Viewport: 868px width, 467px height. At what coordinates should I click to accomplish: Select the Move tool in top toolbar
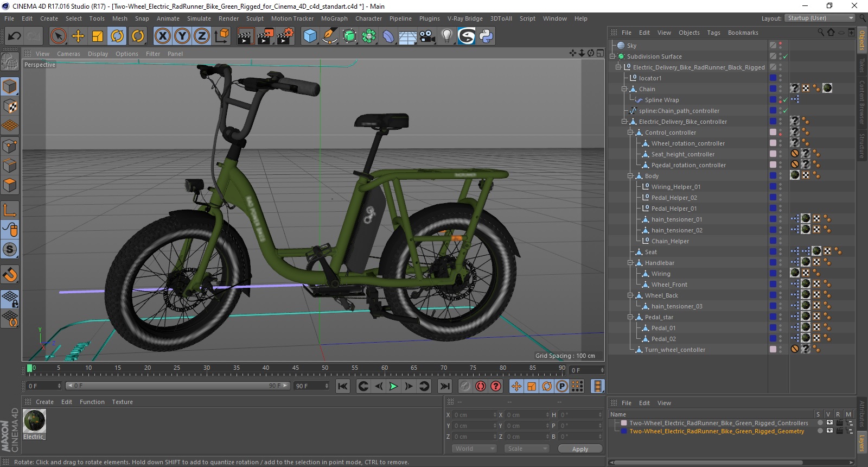coord(78,36)
